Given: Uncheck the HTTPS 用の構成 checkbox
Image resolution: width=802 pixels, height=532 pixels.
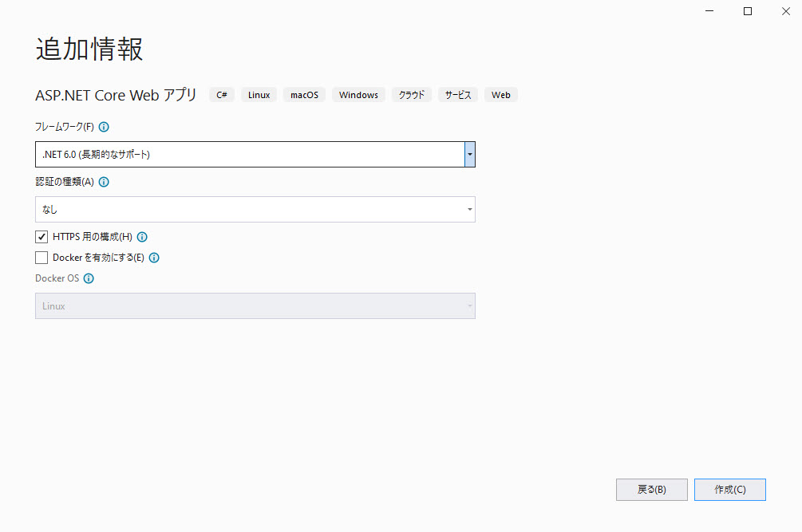Looking at the screenshot, I should coord(41,237).
